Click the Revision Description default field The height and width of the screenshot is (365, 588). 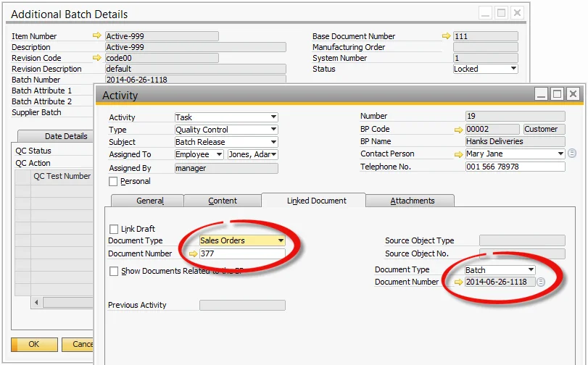point(195,69)
